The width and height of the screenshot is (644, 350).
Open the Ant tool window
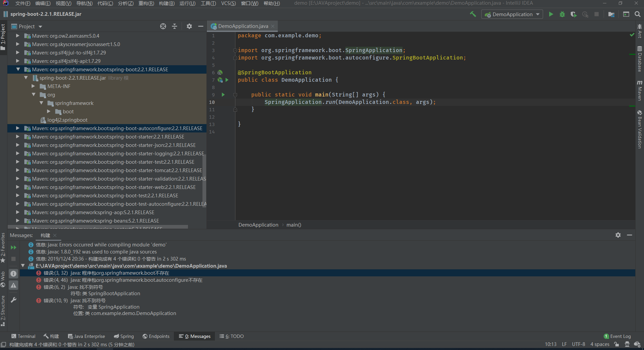coord(640,31)
